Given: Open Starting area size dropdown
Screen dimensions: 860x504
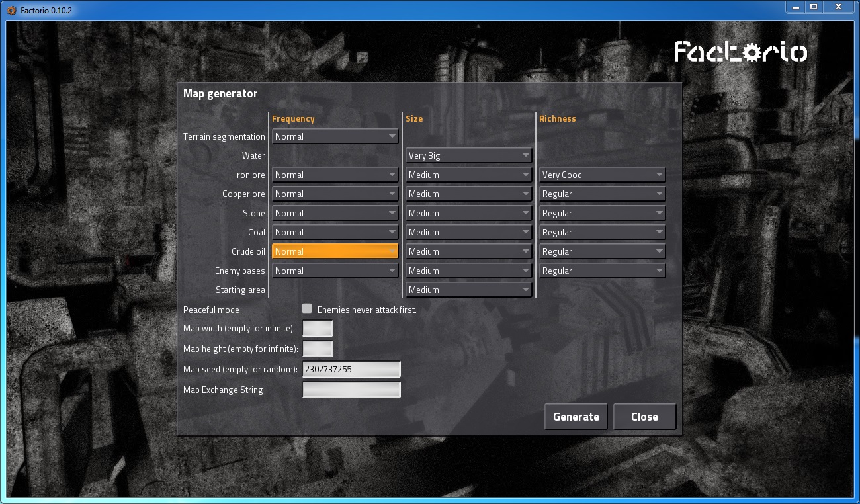Looking at the screenshot, I should [468, 290].
